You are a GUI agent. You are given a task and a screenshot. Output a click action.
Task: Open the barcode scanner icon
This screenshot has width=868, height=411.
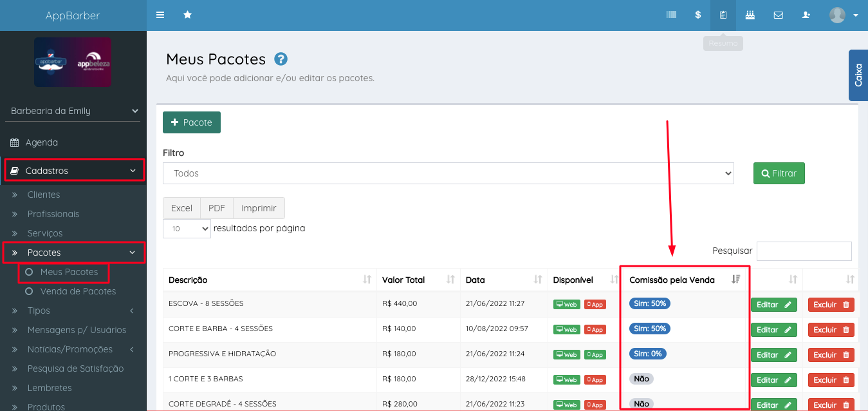[671, 15]
